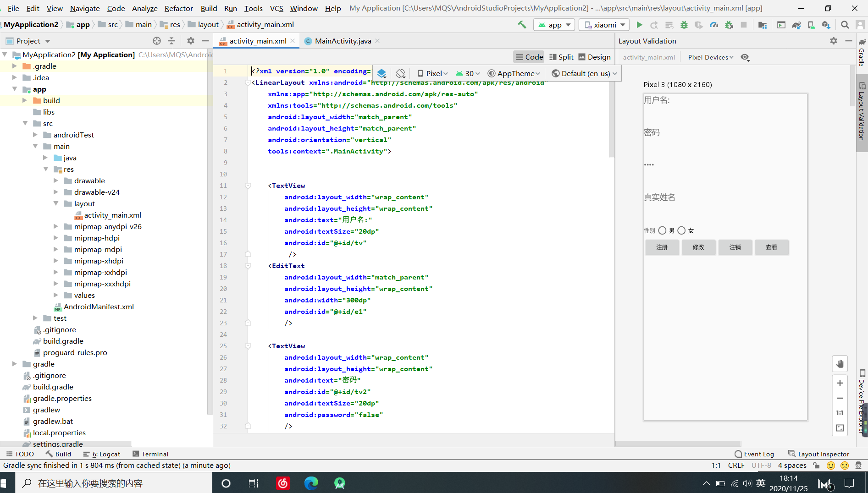Click the sad smiley feedback icon
The width and height of the screenshot is (868, 493).
point(844,466)
